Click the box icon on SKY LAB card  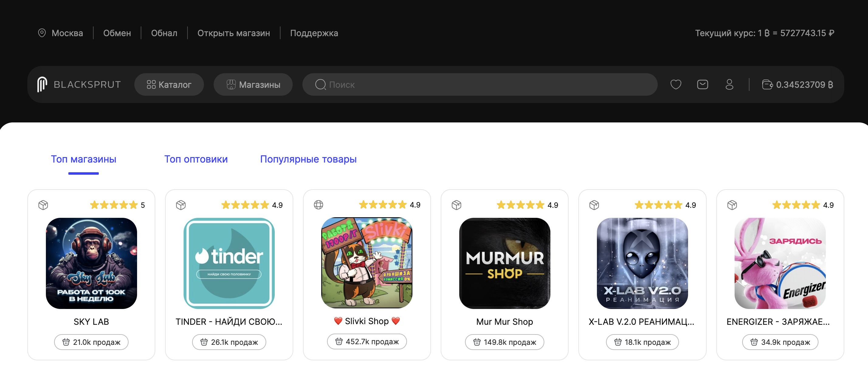[43, 205]
